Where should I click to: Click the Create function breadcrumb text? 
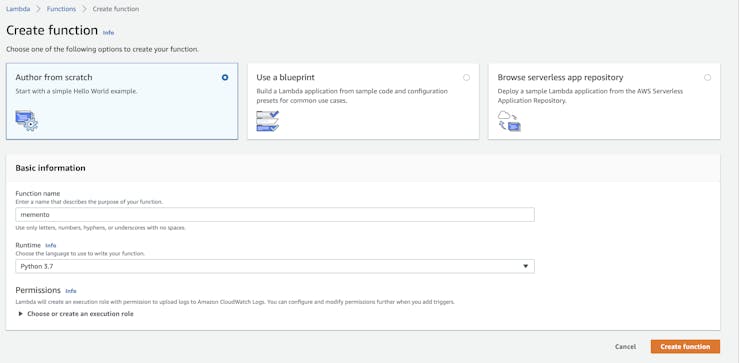tap(116, 9)
